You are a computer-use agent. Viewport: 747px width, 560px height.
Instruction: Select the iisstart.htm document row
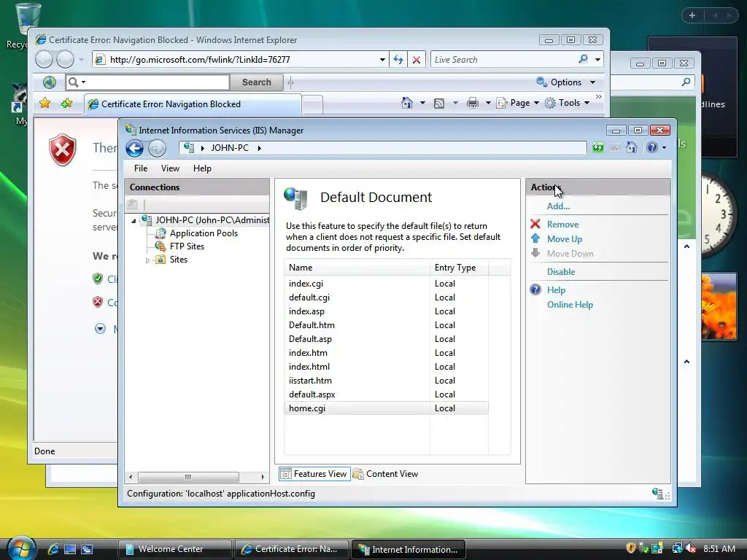coord(387,381)
